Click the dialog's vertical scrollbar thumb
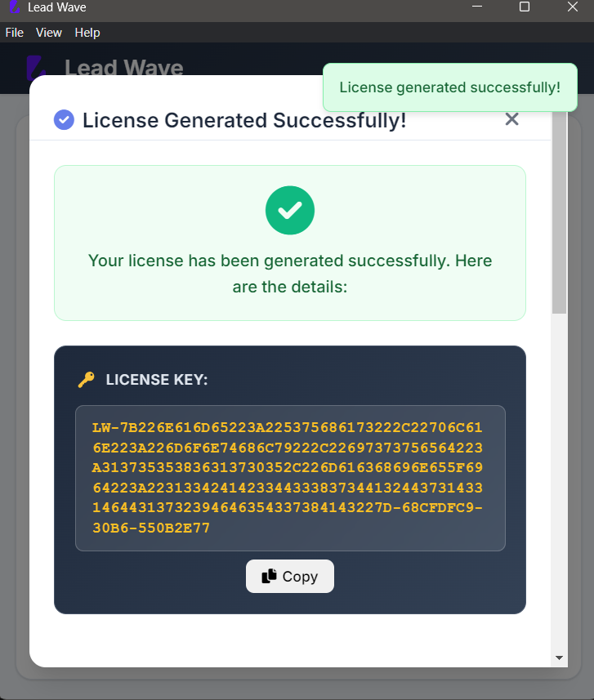The width and height of the screenshot is (594, 700). coord(559,212)
